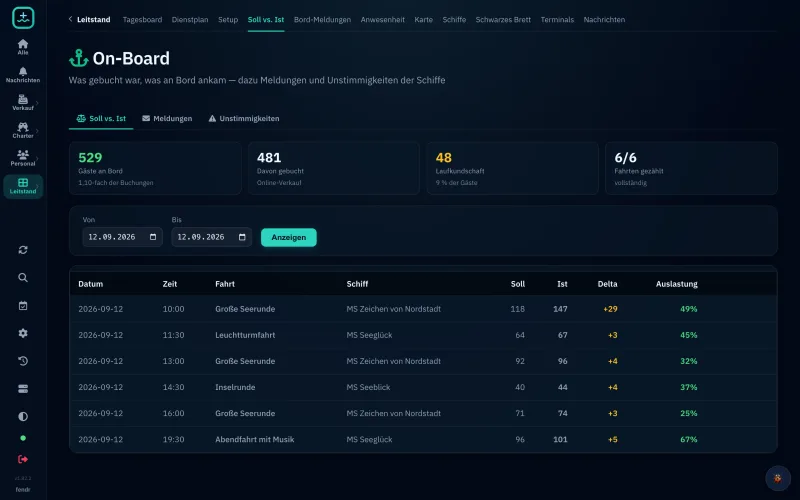Click the Fahrt column header
The width and height of the screenshot is (800, 500).
pos(225,284)
